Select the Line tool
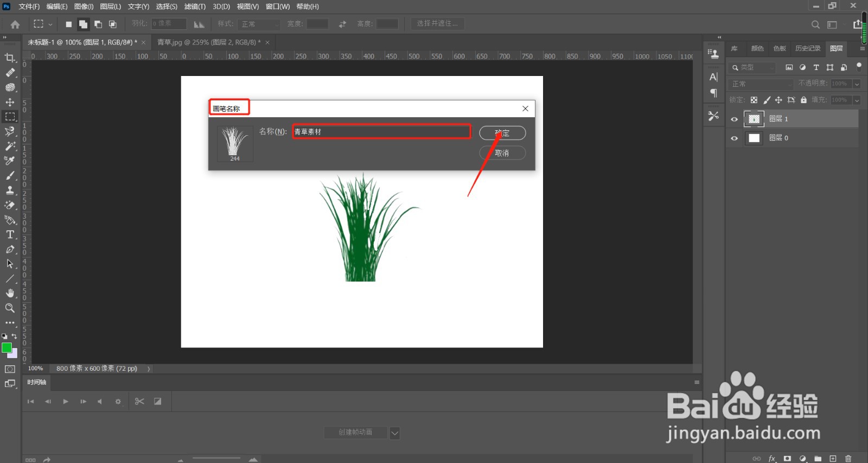The width and height of the screenshot is (868, 463). [10, 278]
